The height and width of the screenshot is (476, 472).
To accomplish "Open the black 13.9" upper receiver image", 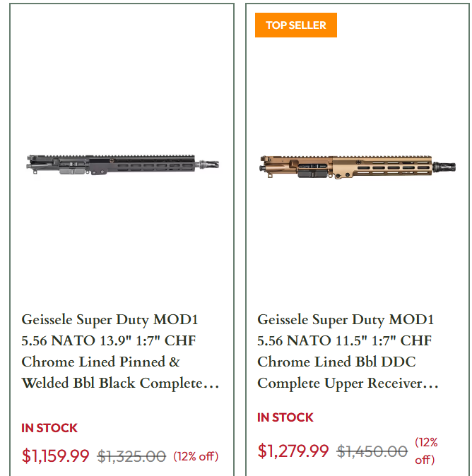I will coord(123,165).
